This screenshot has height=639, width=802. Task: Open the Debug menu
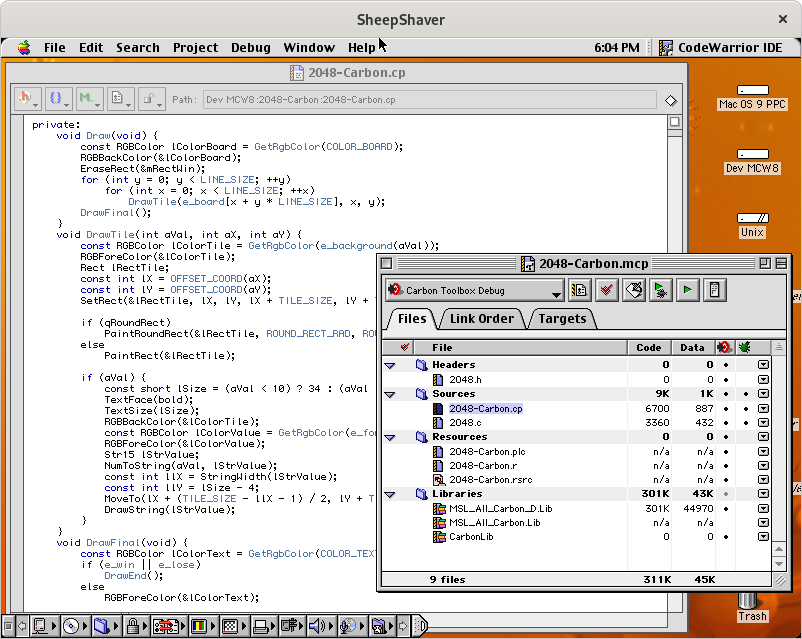(251, 48)
